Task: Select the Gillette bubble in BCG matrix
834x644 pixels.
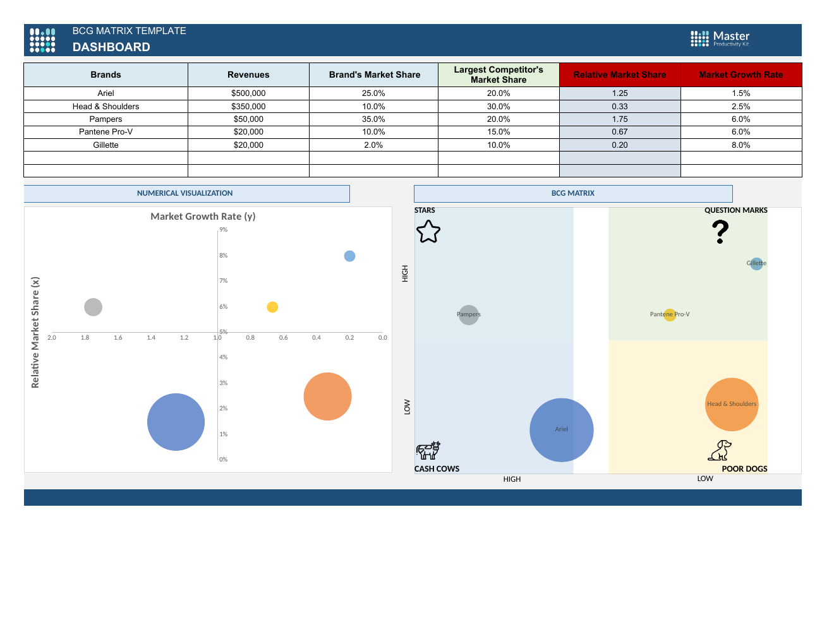Action: pyautogui.click(x=756, y=263)
